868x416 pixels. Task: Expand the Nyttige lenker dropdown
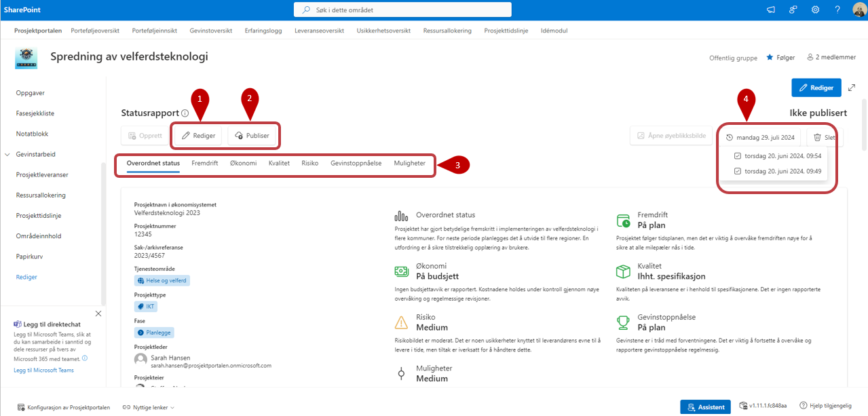point(149,407)
